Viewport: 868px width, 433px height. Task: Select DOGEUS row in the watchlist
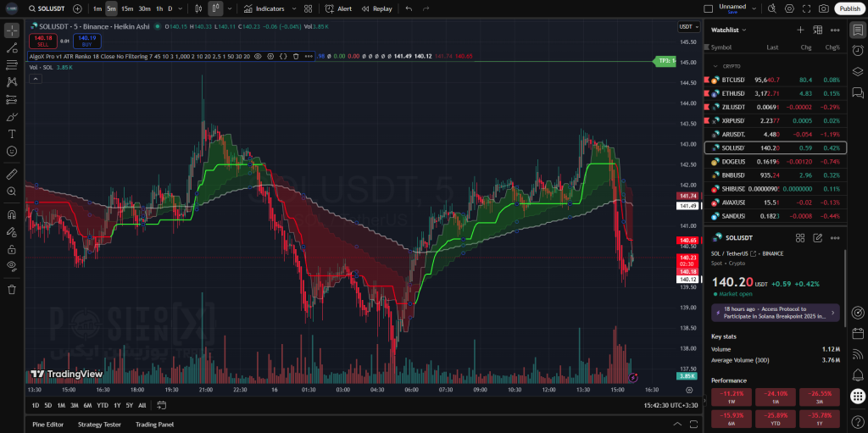pos(775,162)
